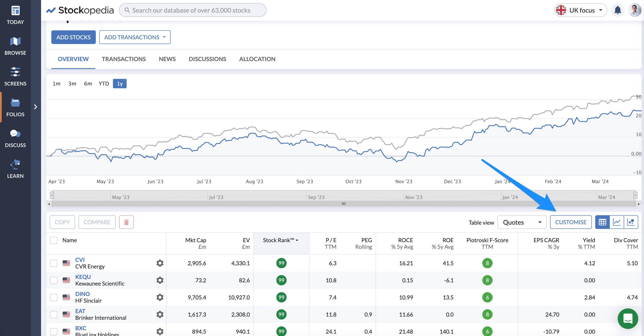Select the HF Sinclair row checkbox
Image resolution: width=644 pixels, height=336 pixels.
[54, 297]
